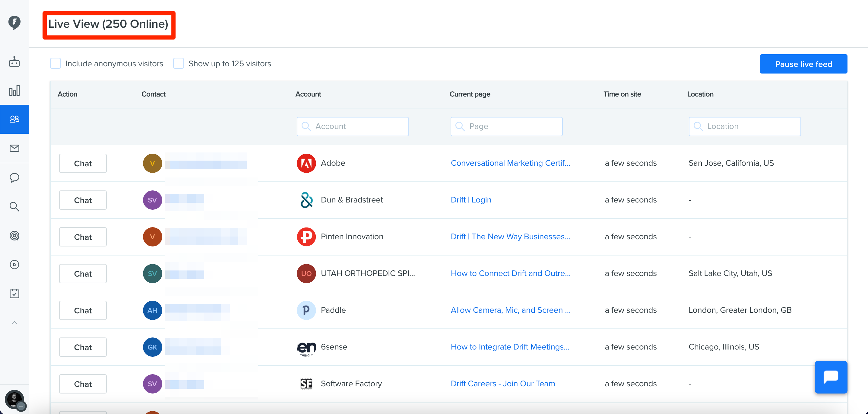868x414 pixels.
Task: Open the blue Drift chat widget
Action: click(831, 377)
